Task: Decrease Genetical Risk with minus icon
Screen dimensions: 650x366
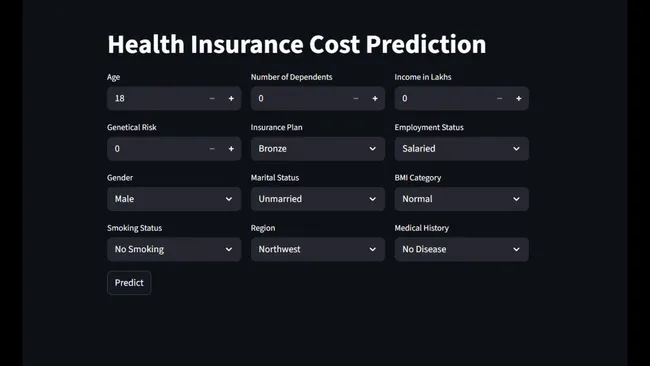Action: coord(212,149)
